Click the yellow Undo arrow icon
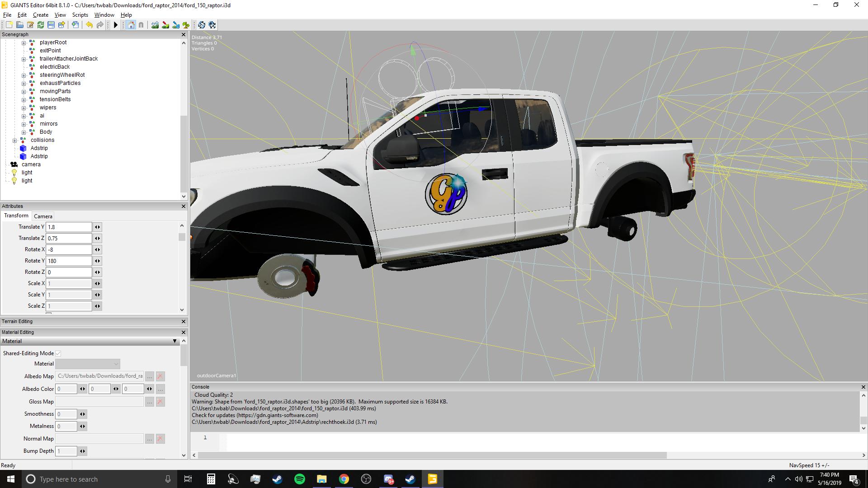The width and height of the screenshot is (868, 488). point(89,25)
